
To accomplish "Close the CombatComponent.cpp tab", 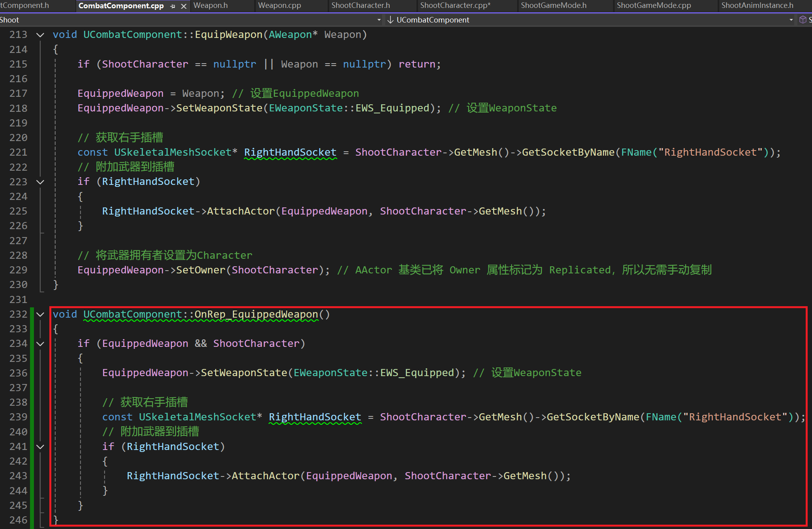I will [x=184, y=6].
